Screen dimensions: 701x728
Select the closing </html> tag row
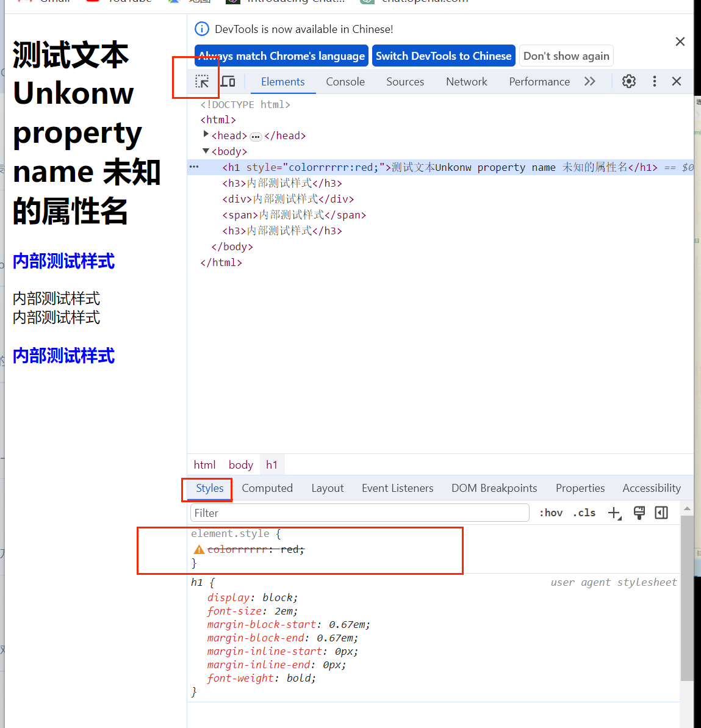221,262
